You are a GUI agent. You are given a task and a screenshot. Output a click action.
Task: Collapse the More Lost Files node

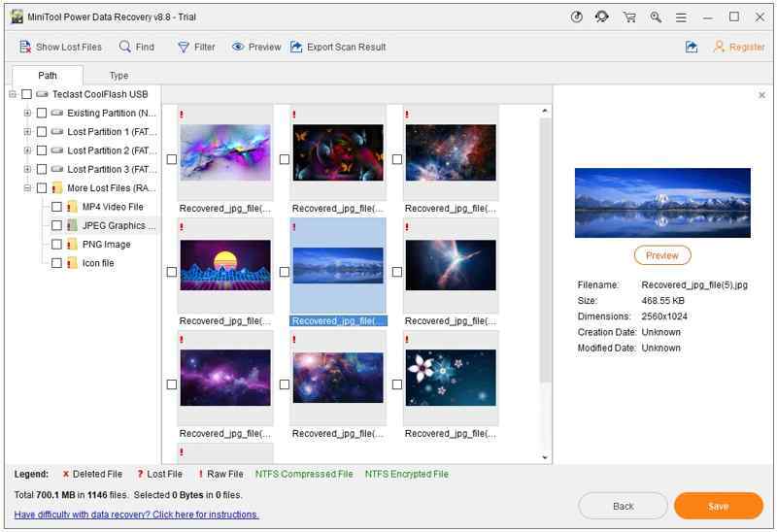pyautogui.click(x=27, y=188)
